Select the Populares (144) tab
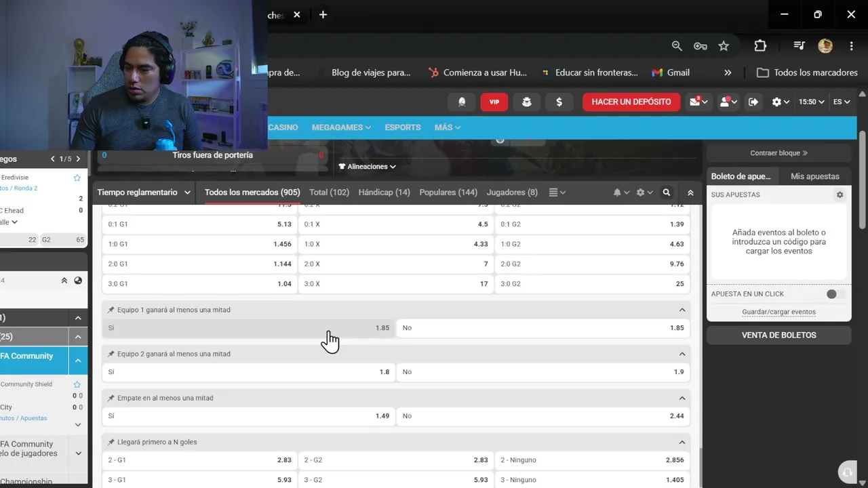 [x=448, y=192]
